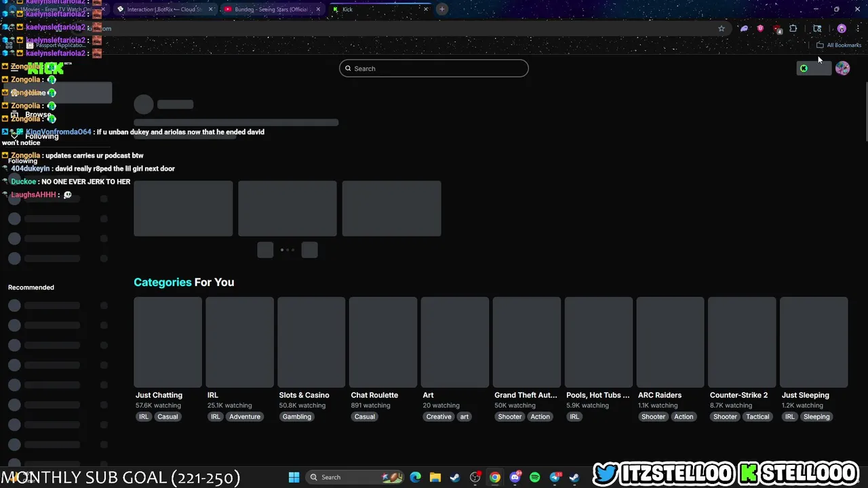This screenshot has height=488, width=868.
Task: Open the red extension with badge 4
Action: point(777,29)
